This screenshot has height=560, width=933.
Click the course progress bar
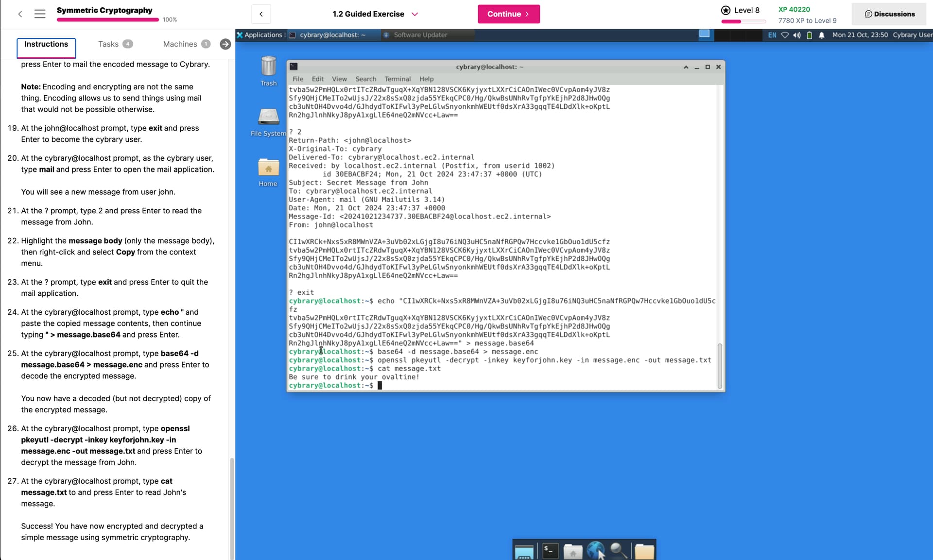pos(108,20)
